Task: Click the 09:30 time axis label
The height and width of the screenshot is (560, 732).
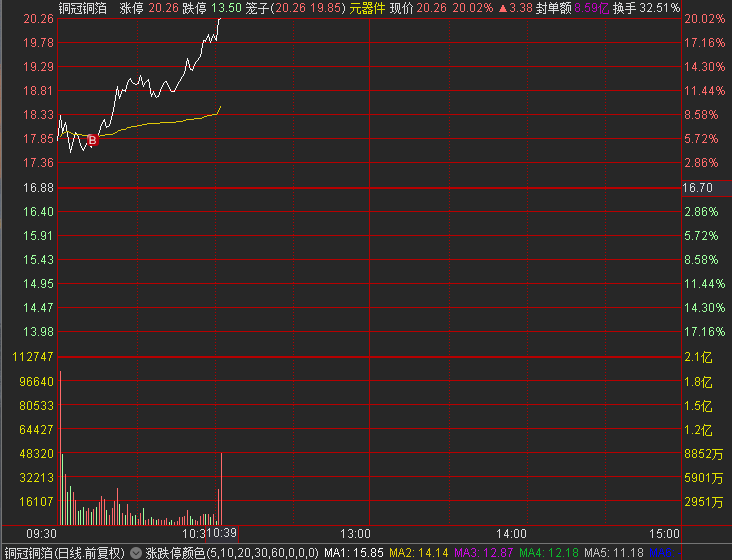Action: [x=41, y=534]
